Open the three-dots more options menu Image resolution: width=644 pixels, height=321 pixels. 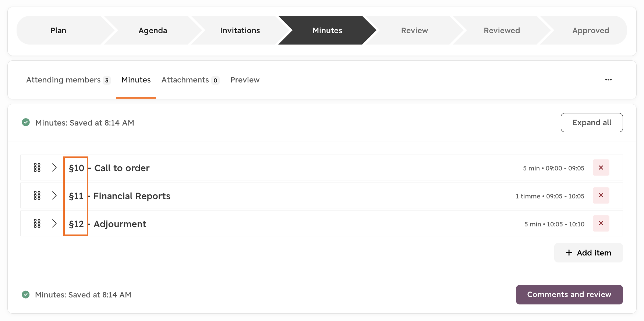coord(608,80)
